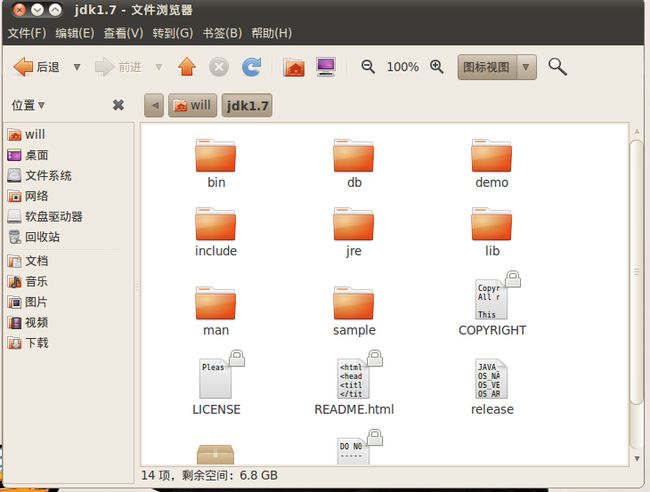650x492 pixels.
Task: Open the 位置 side pane selector
Action: [28, 105]
